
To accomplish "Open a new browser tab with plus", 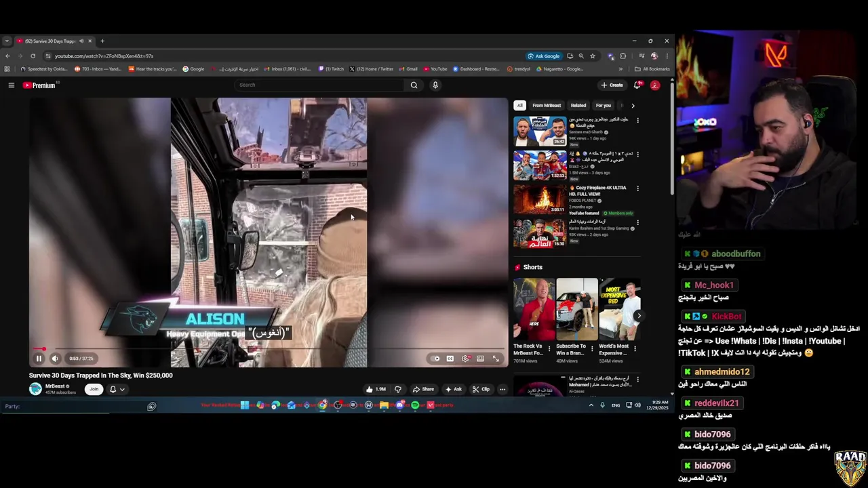I will pyautogui.click(x=102, y=41).
